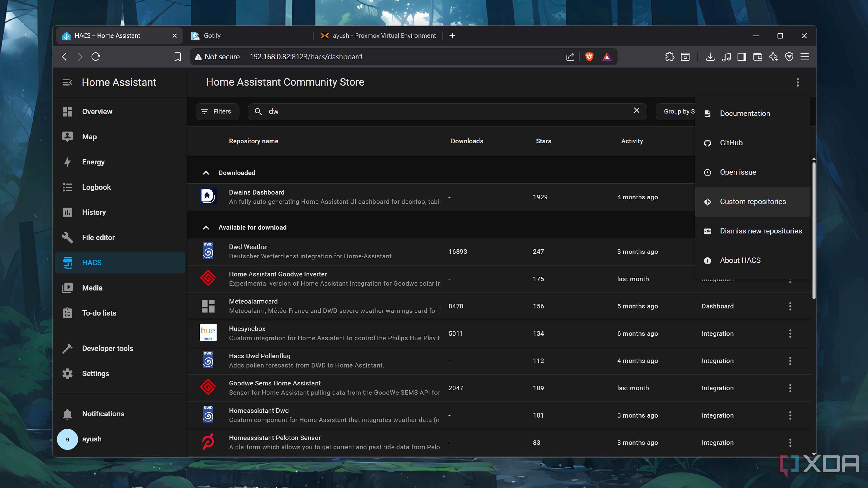Click the Brave Rewards triangle icon
This screenshot has height=488, width=868.
point(607,57)
